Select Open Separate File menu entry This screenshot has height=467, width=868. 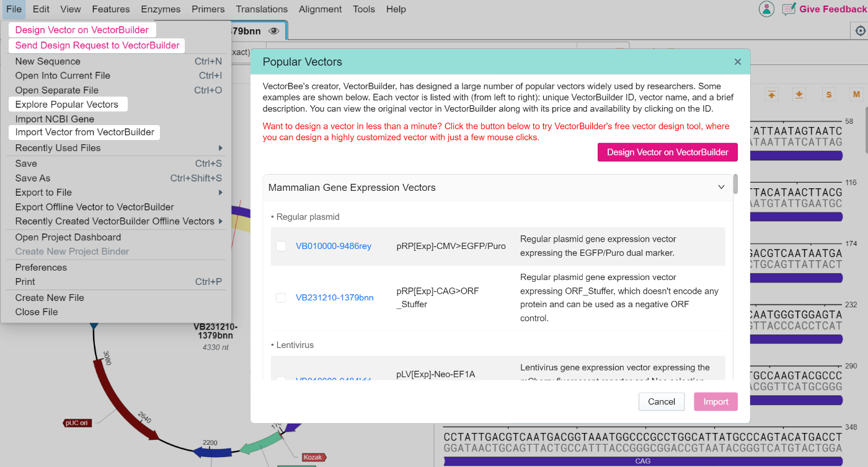coord(116,90)
